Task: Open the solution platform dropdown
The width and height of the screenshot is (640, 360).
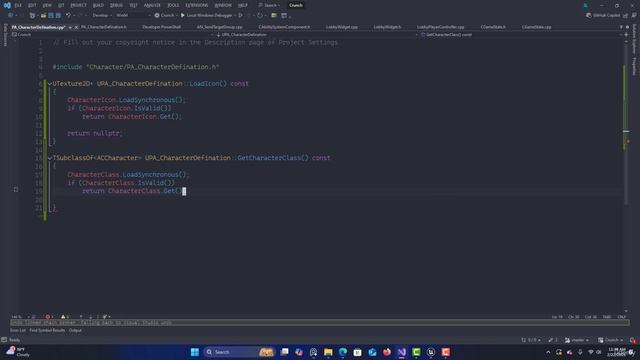Action: point(133,16)
